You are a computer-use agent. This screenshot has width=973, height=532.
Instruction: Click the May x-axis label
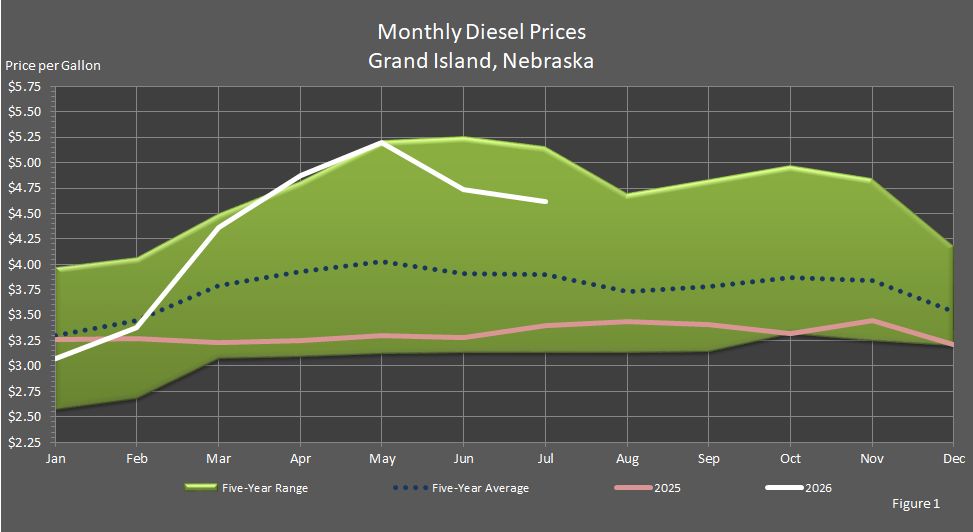[382, 459]
